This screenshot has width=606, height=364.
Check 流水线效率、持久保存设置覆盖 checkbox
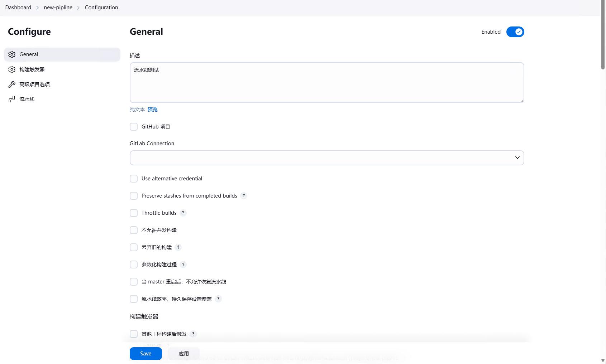tap(134, 299)
